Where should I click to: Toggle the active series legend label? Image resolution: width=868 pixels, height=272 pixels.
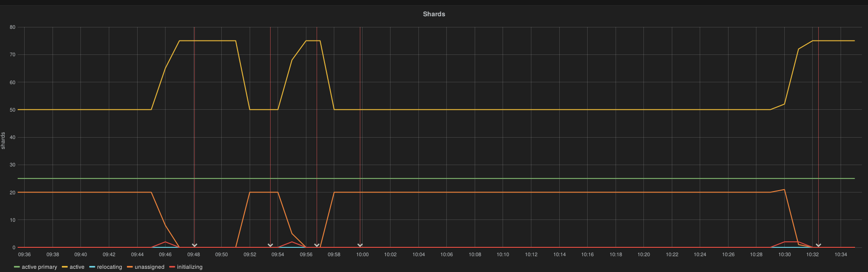click(77, 267)
